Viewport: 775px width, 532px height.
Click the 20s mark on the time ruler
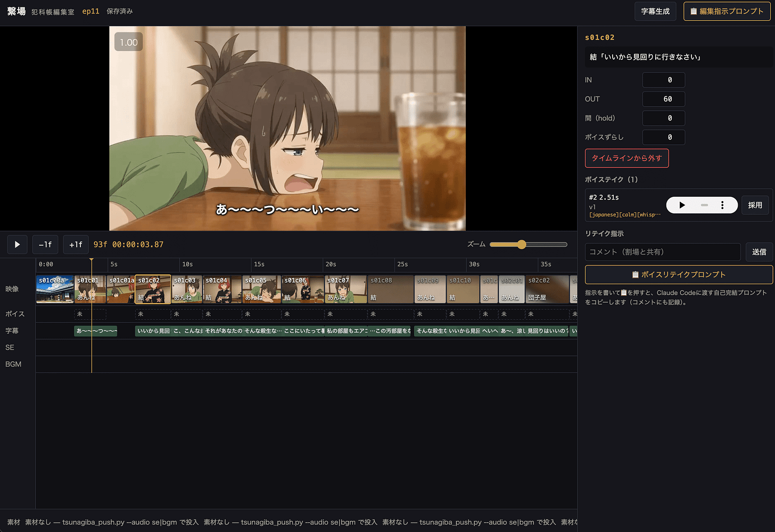point(331,264)
